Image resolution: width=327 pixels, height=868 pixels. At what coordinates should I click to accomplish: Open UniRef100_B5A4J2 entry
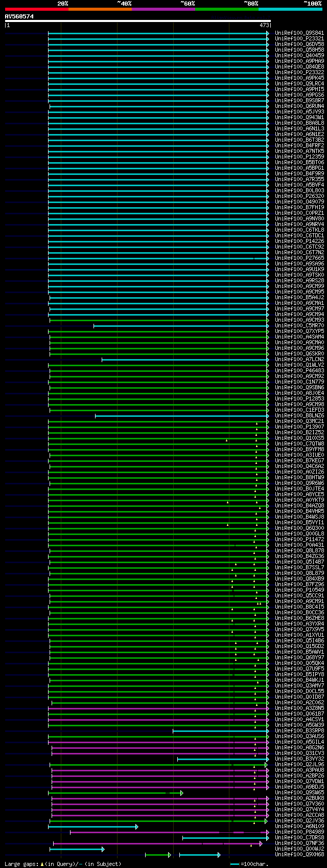click(299, 297)
